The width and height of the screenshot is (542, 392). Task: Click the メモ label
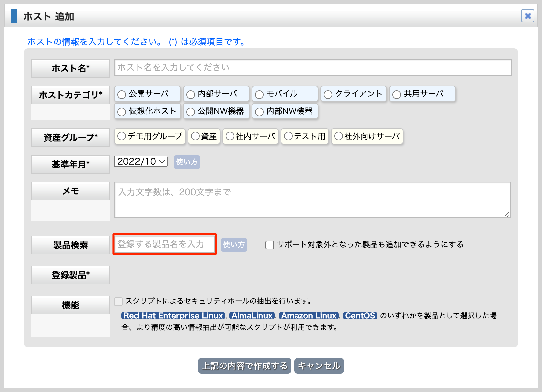click(71, 191)
